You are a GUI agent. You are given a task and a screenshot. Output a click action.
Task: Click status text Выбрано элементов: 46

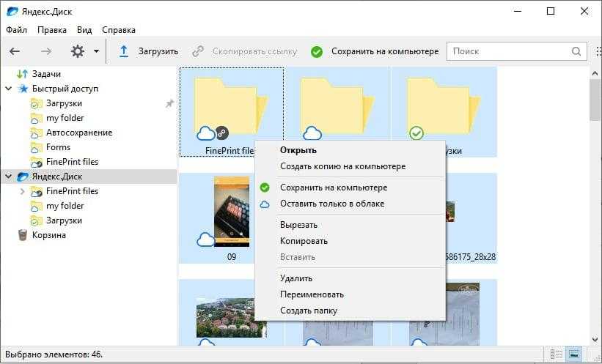pyautogui.click(x=54, y=354)
